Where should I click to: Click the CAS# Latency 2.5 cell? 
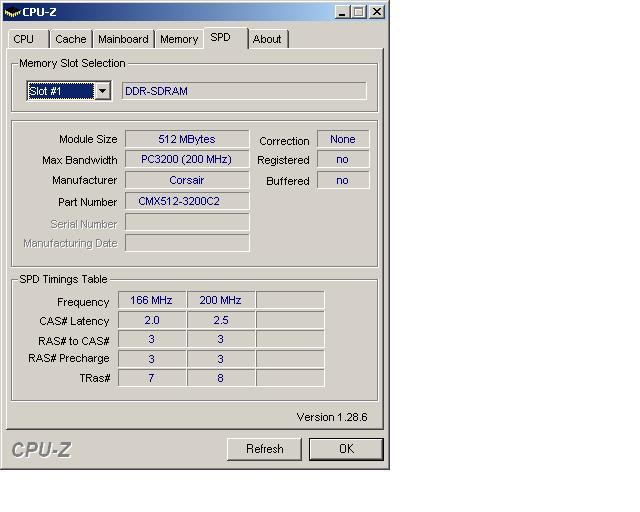221,320
